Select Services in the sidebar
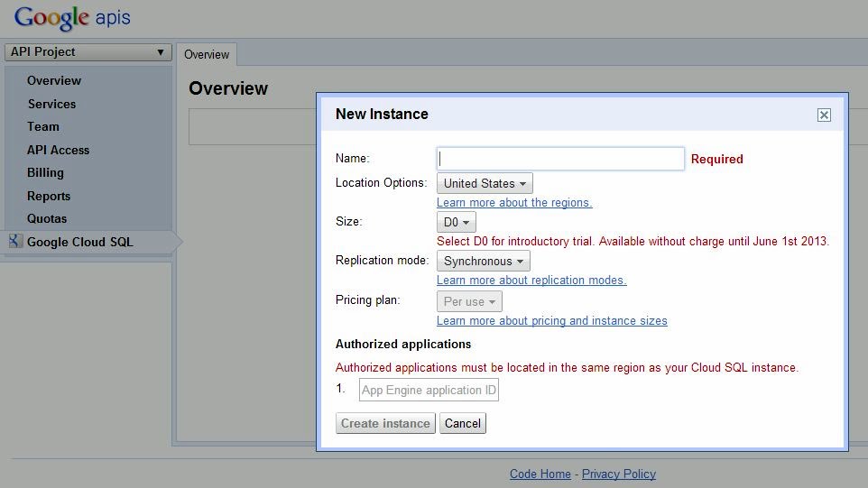Screen dimensions: 868x488 pyautogui.click(x=51, y=104)
